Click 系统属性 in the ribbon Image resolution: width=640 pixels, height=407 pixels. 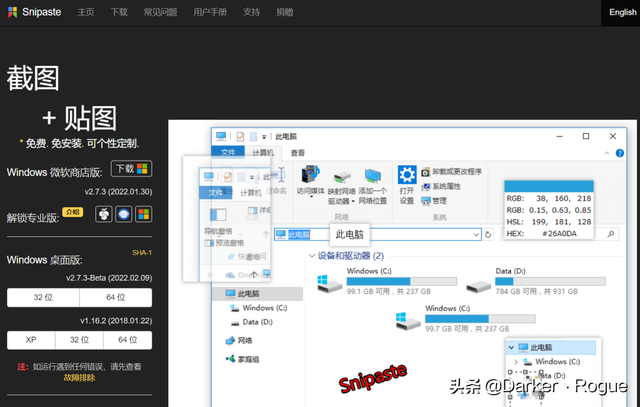(x=441, y=186)
